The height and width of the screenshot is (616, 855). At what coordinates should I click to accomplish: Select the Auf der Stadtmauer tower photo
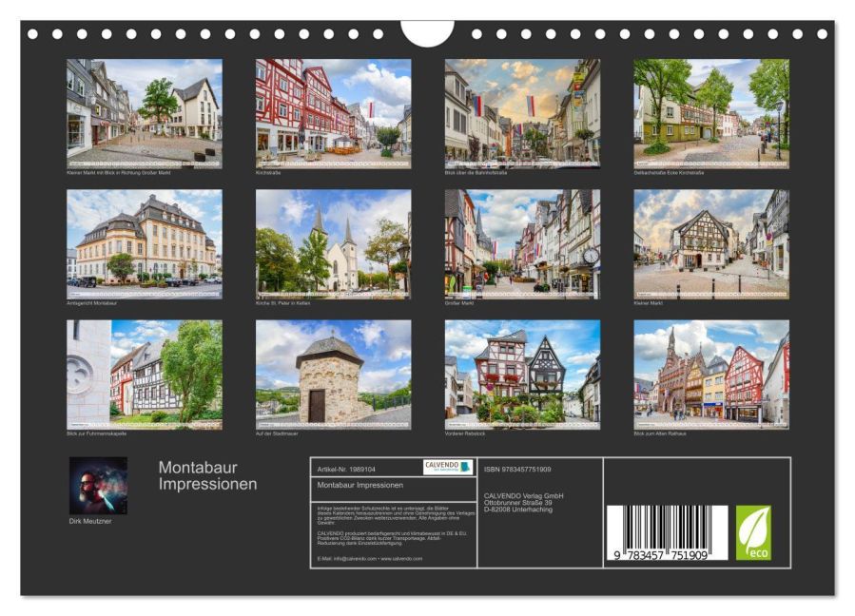pyautogui.click(x=333, y=374)
